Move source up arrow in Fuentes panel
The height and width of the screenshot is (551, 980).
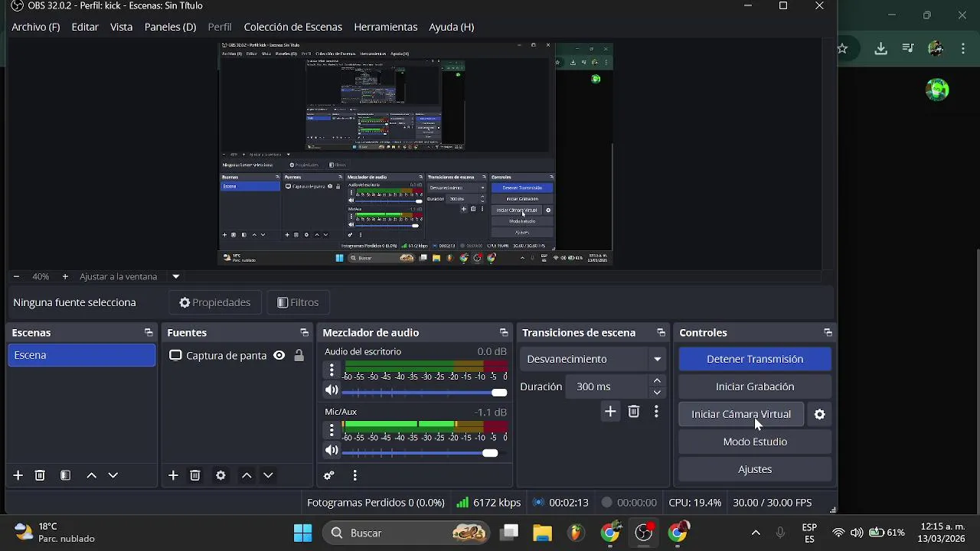(247, 475)
